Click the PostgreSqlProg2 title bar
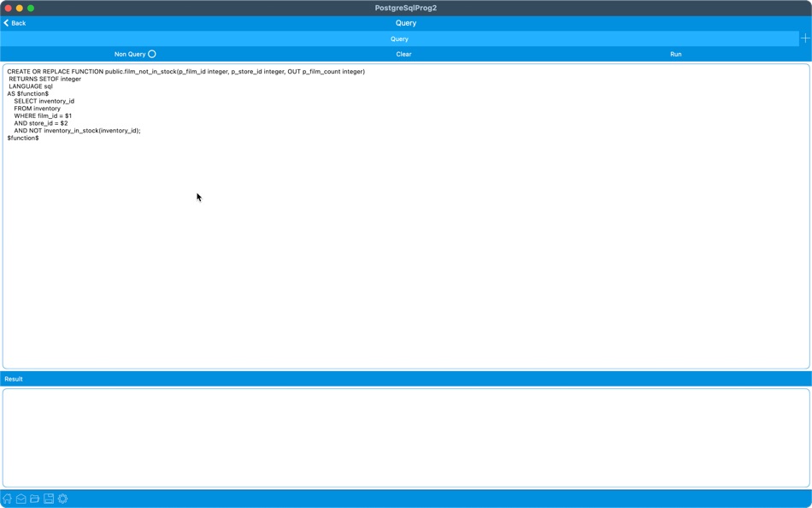Screen dimensions: 812x508 (x=406, y=7)
